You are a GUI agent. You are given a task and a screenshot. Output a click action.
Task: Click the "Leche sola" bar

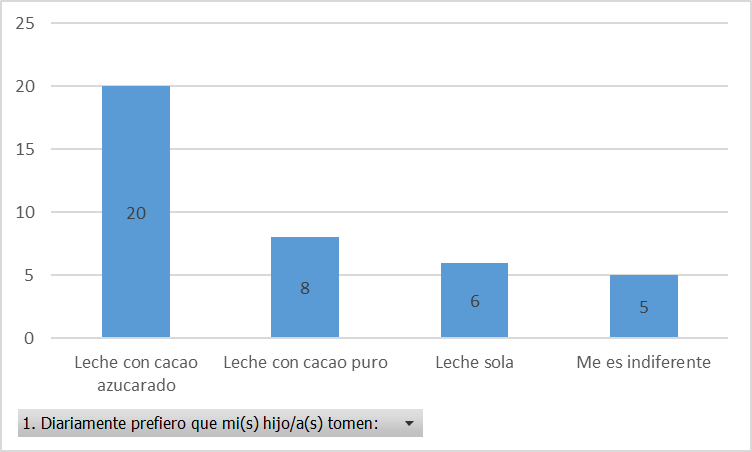[475, 275]
